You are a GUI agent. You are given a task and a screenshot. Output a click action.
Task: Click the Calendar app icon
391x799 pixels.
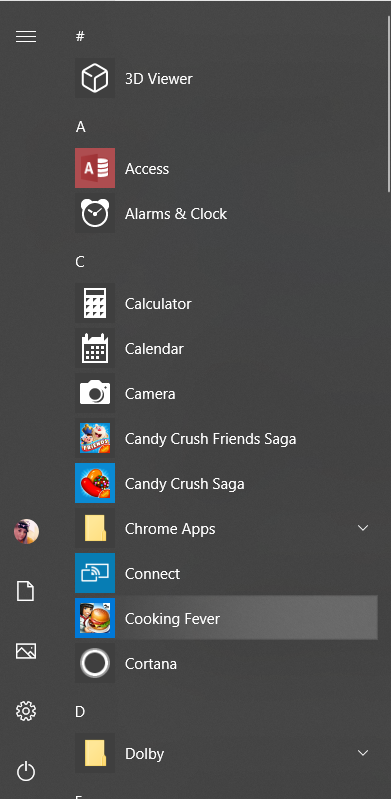point(95,348)
